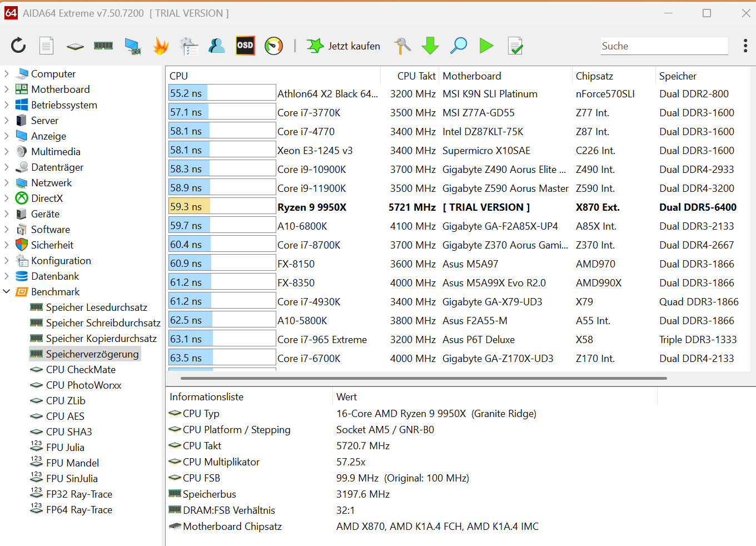Expand the Server tree node
The image size is (756, 546).
(x=7, y=120)
